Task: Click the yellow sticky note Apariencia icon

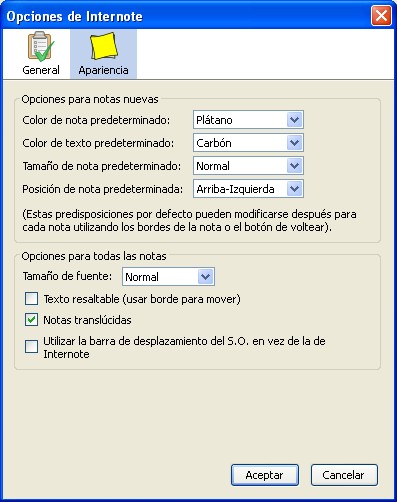Action: point(104,46)
